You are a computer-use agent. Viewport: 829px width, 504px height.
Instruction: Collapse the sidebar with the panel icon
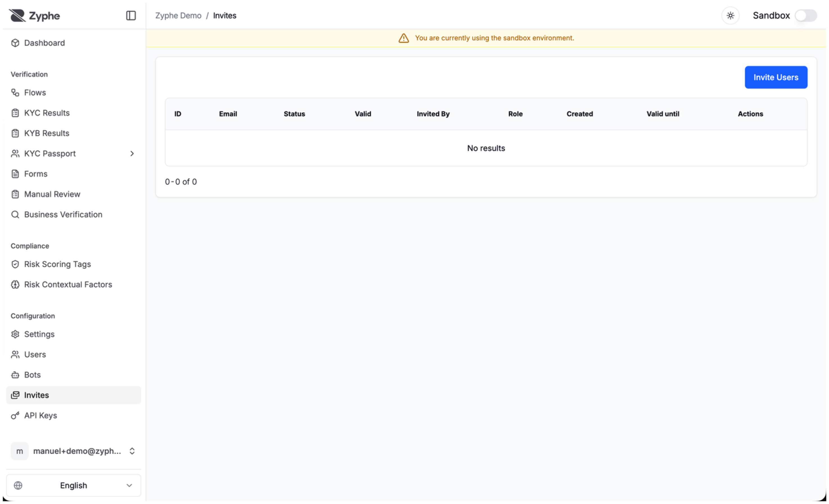click(131, 15)
